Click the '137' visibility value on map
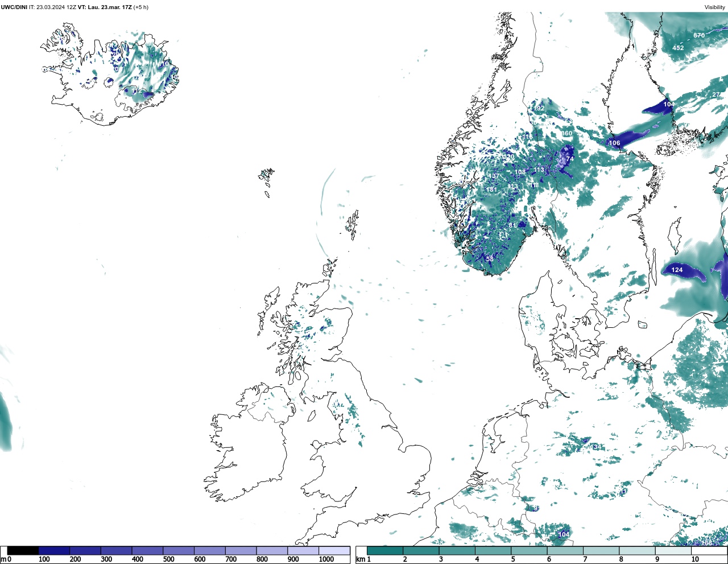The image size is (728, 564). 494,176
